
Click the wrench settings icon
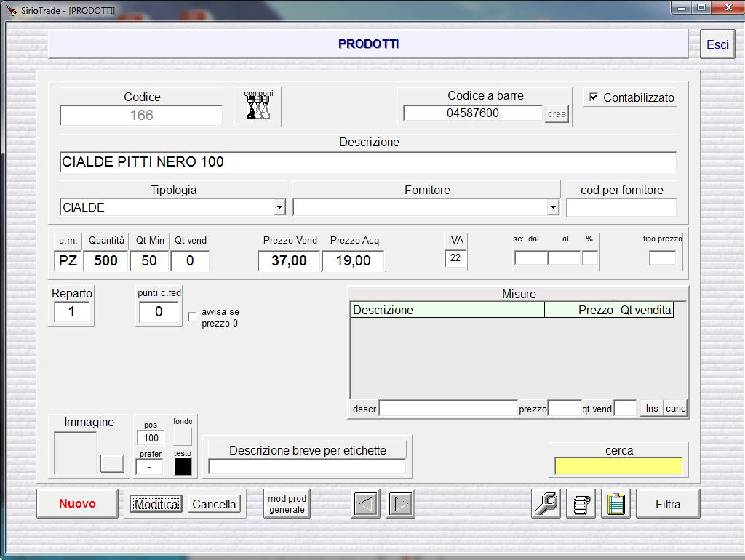click(546, 503)
